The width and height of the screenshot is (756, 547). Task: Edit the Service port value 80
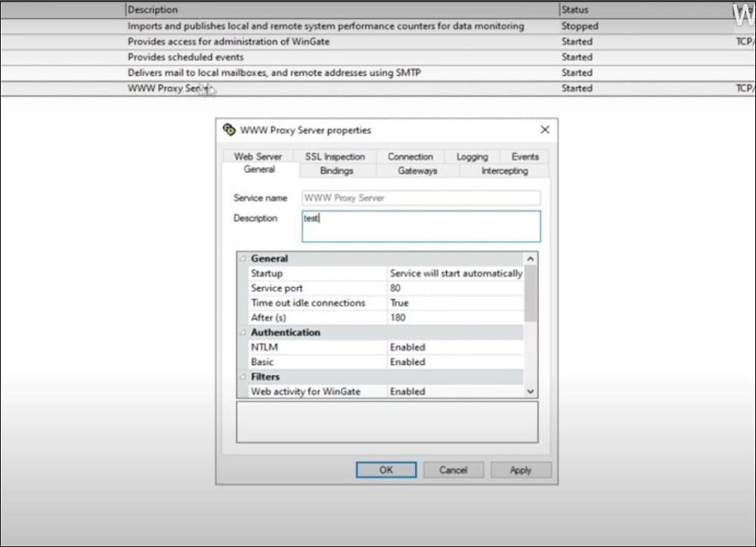pyautogui.click(x=456, y=288)
